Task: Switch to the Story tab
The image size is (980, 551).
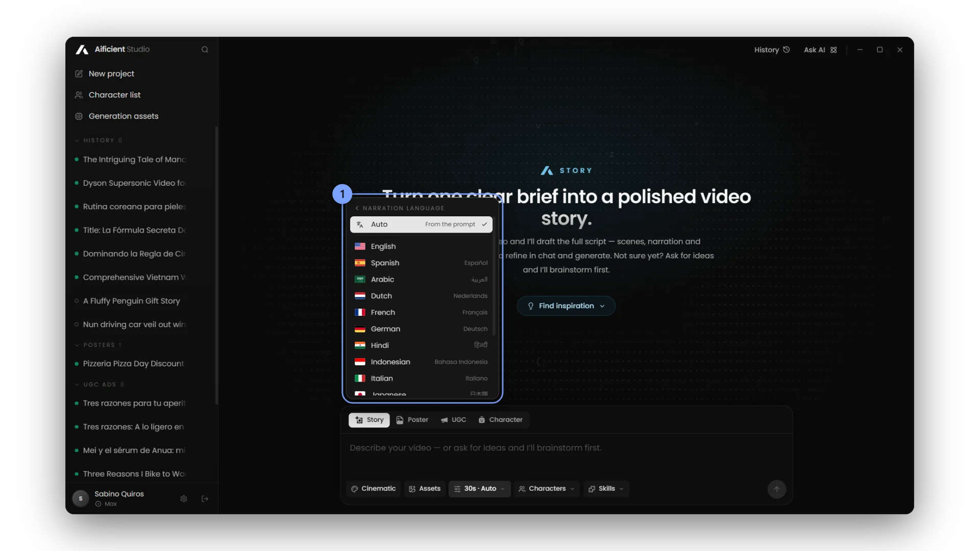Action: pyautogui.click(x=369, y=420)
